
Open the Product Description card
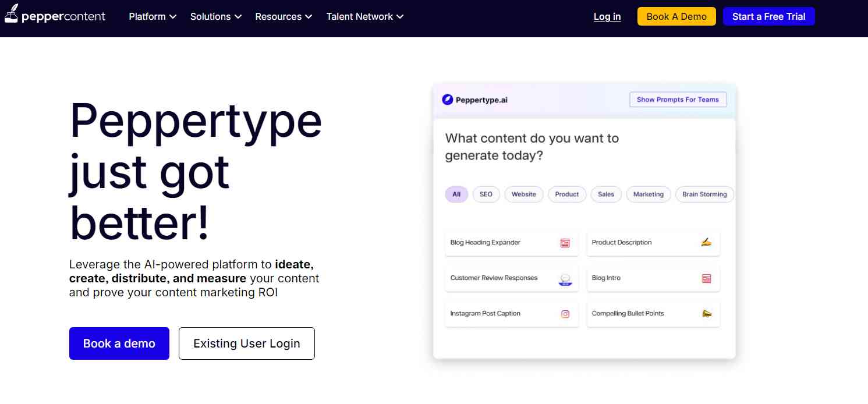tap(653, 243)
